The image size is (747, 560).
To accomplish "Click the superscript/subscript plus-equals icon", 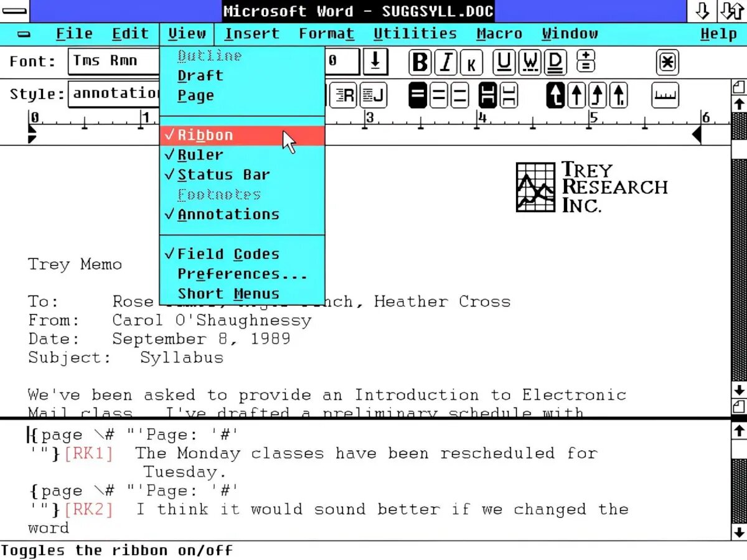I will tap(586, 63).
